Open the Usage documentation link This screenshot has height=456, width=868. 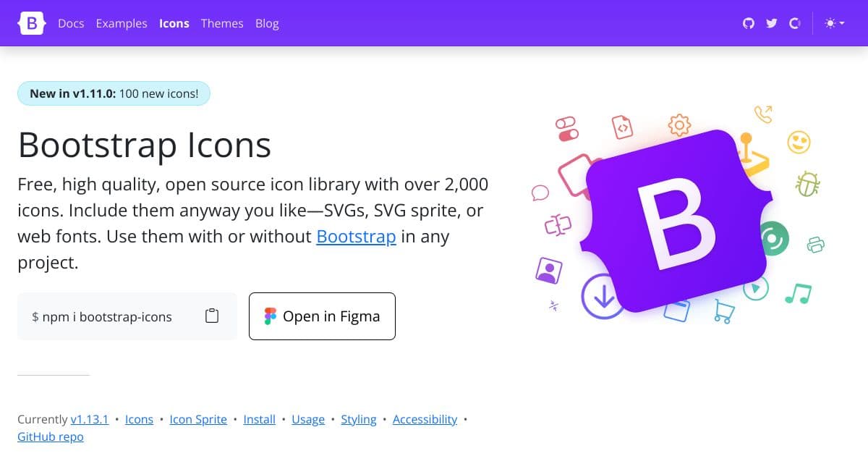[x=308, y=419]
